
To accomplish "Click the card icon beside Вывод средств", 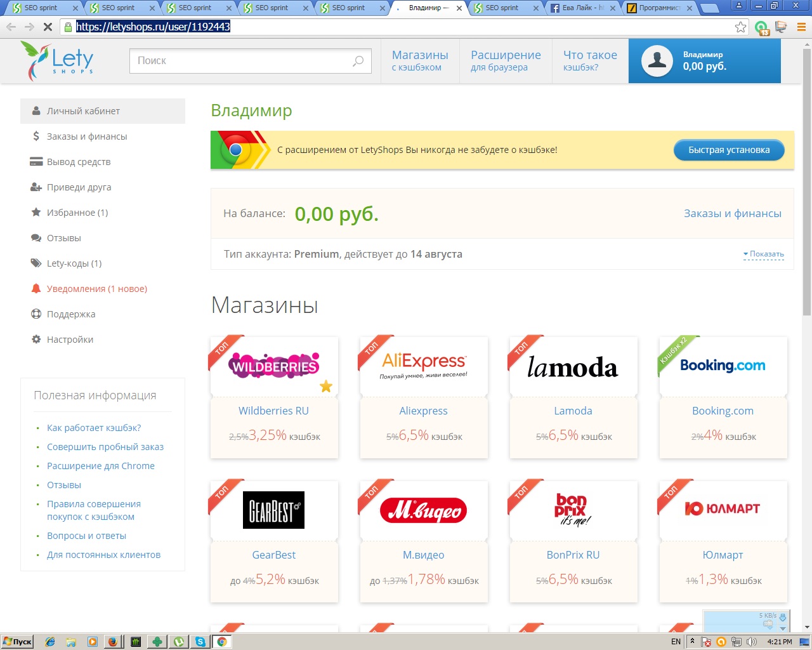I will tap(36, 161).
